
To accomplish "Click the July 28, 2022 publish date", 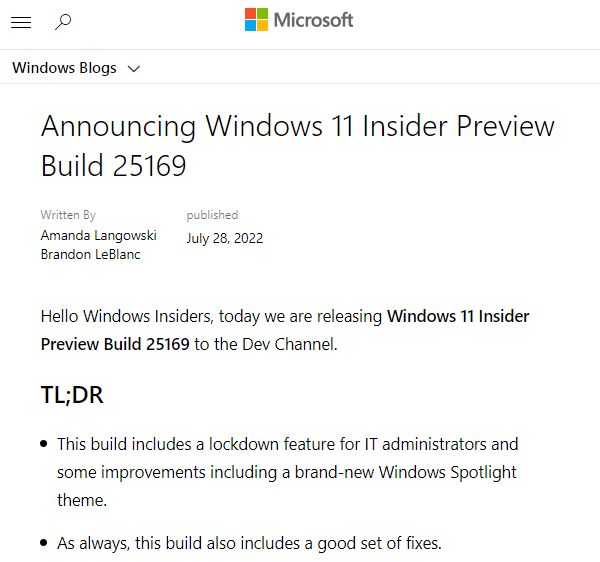I will [224, 238].
